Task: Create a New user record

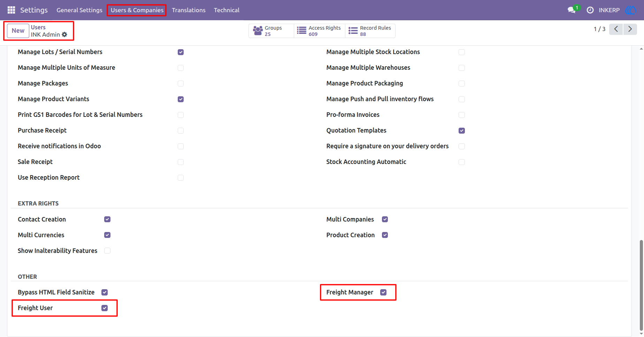Action: click(18, 31)
